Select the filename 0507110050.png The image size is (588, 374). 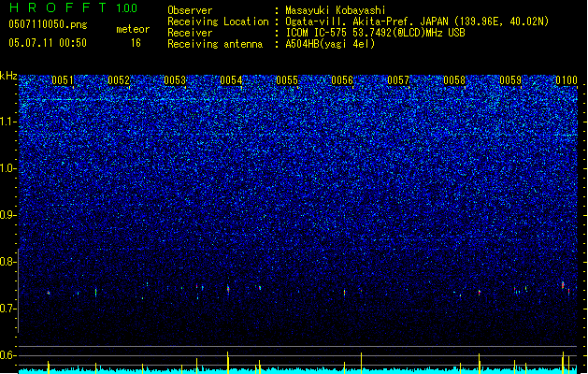tap(48, 24)
